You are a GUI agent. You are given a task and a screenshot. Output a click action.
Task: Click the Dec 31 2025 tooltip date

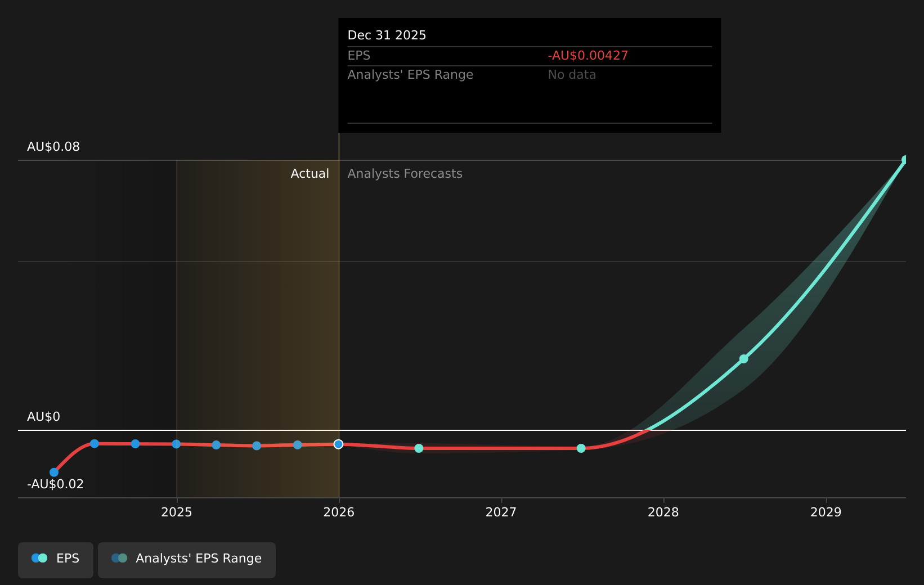387,35
